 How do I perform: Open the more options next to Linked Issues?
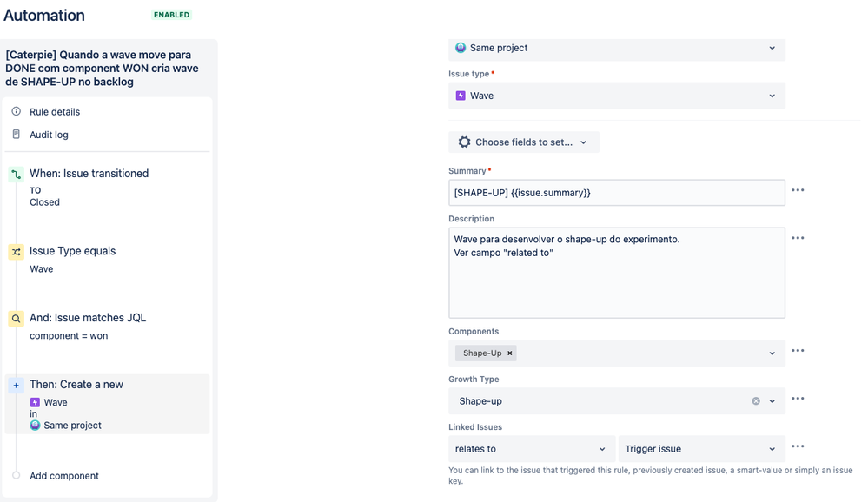[x=798, y=446]
